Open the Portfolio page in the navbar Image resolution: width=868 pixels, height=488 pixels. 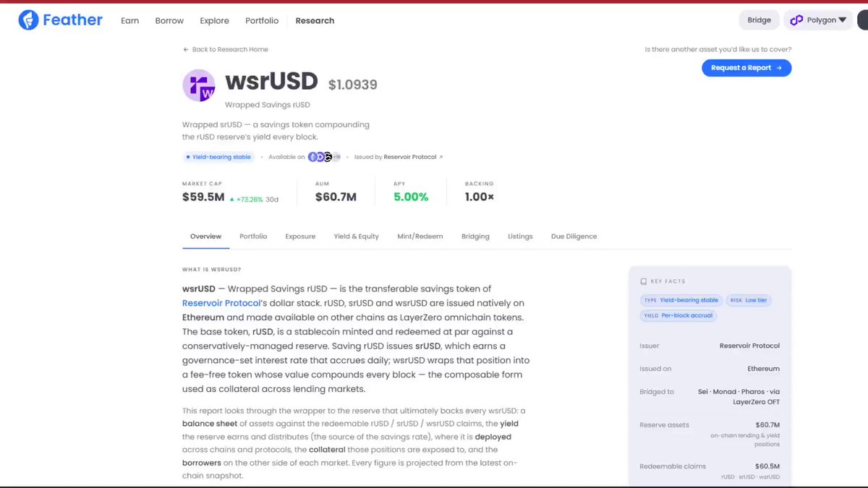(262, 21)
